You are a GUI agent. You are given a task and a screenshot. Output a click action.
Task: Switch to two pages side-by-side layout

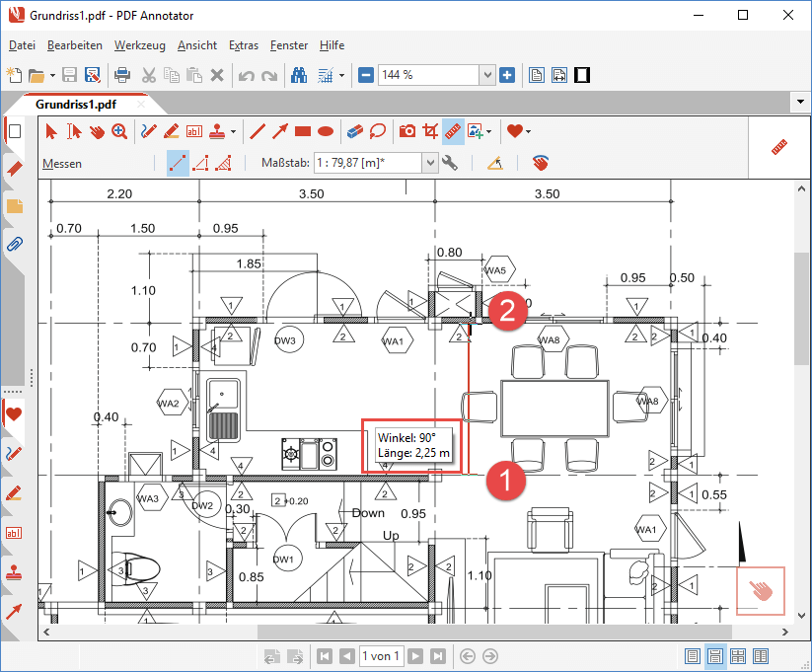click(x=761, y=656)
